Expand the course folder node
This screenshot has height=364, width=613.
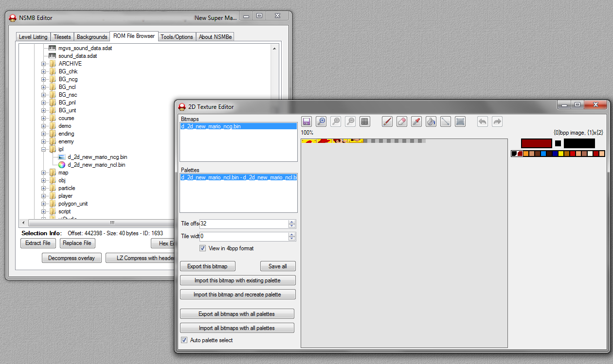coord(44,118)
